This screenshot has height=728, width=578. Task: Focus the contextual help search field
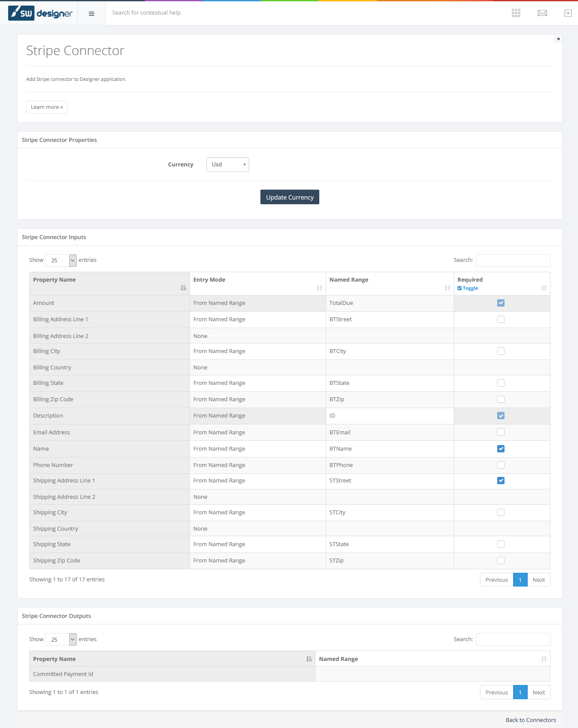(146, 13)
